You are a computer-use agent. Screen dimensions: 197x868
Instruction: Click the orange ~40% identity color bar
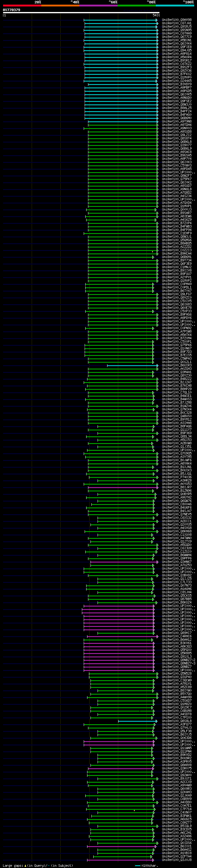(60, 6)
